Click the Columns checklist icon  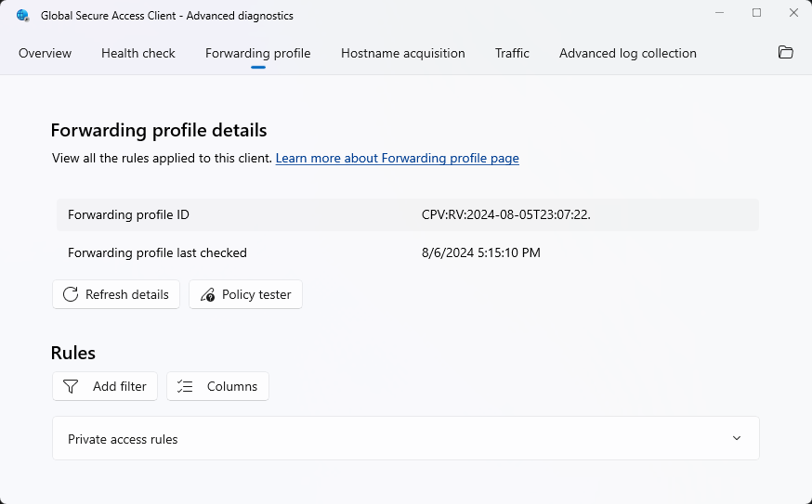click(x=185, y=386)
